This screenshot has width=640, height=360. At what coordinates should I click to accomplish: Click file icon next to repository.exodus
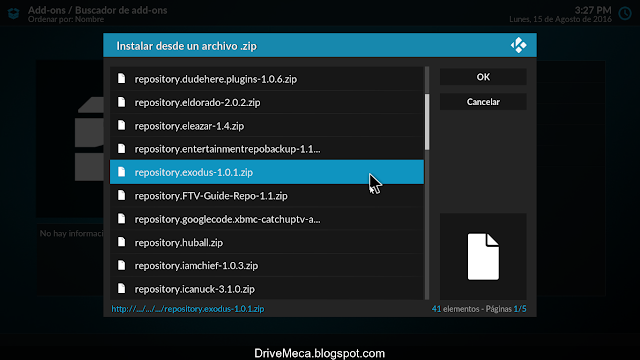tap(121, 172)
